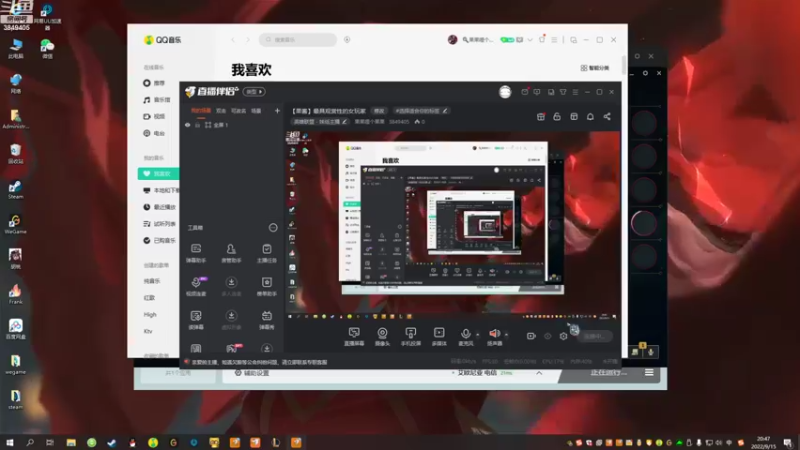Click the record video camera icon
Image resolution: width=800 pixels, height=450 pixels.
531,336
